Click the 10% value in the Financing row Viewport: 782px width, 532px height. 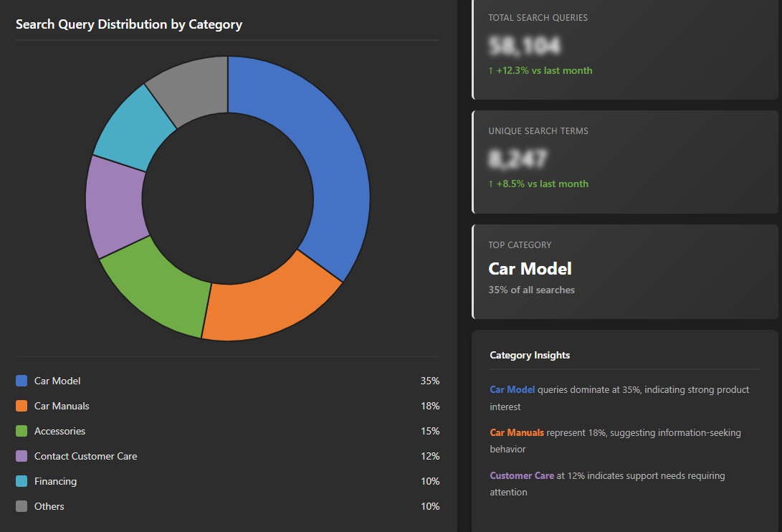(x=430, y=481)
